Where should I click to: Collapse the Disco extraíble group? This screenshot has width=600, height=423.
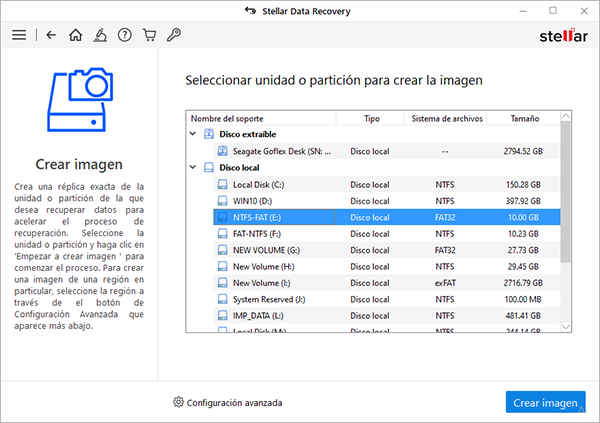[x=192, y=134]
